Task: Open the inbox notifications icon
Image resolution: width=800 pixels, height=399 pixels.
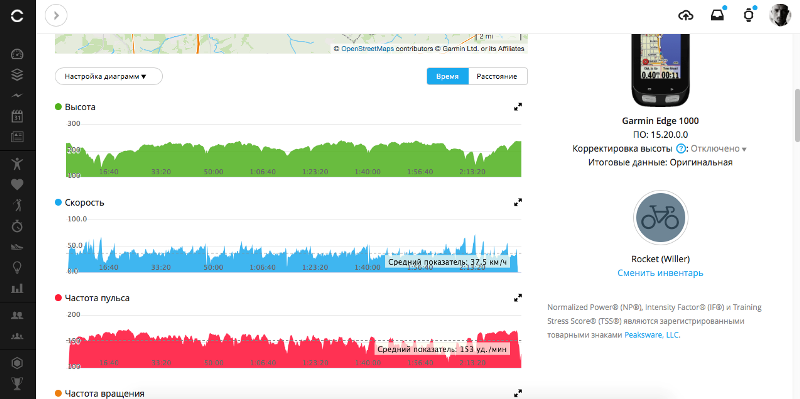Action: pyautogui.click(x=718, y=16)
